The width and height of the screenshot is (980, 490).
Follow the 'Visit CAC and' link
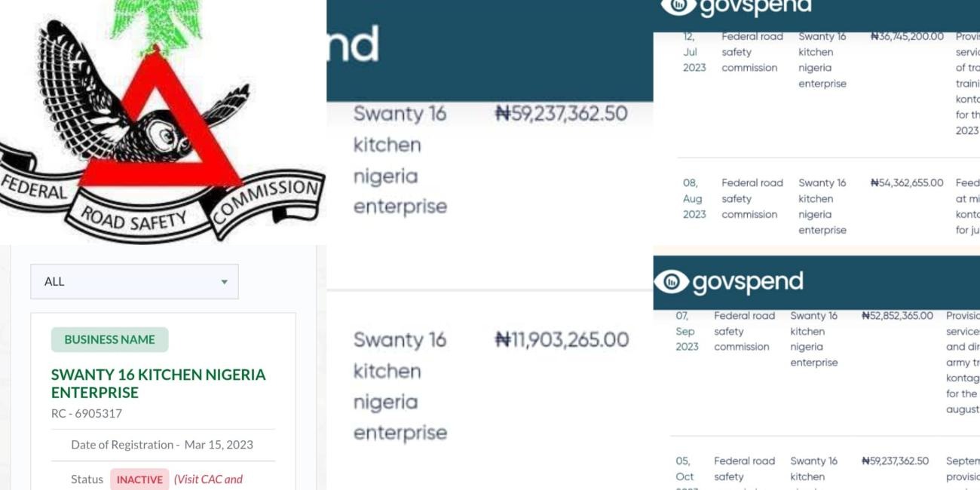tap(208, 479)
